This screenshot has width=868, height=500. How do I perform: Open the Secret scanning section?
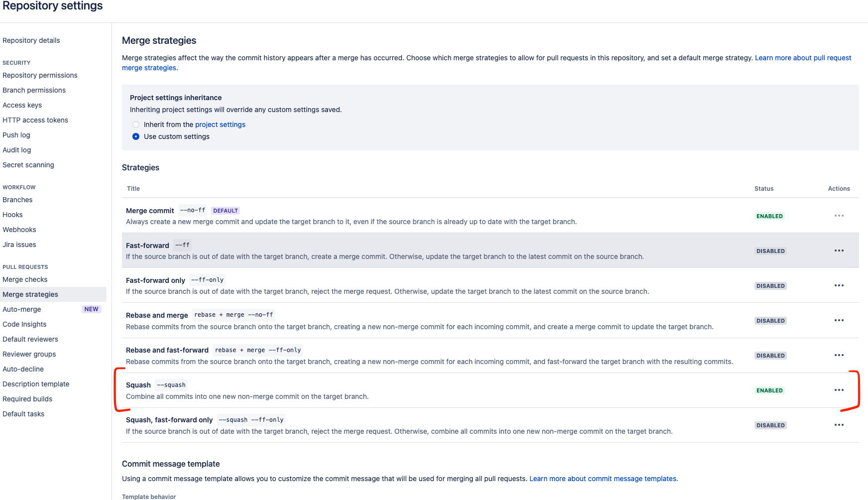(x=28, y=165)
